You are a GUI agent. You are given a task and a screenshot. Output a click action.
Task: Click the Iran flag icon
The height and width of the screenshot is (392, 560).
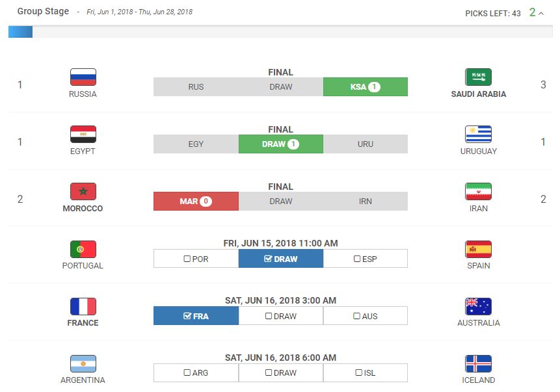click(x=478, y=192)
